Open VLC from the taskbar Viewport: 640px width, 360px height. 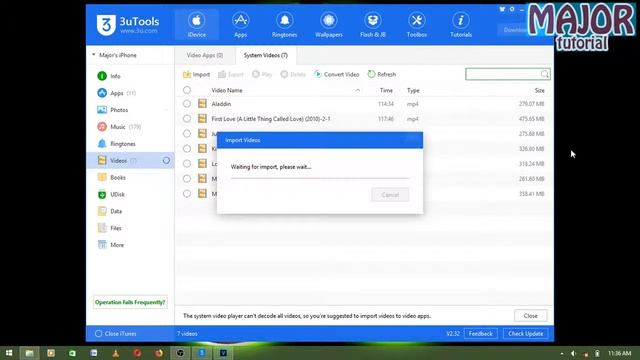click(x=116, y=353)
